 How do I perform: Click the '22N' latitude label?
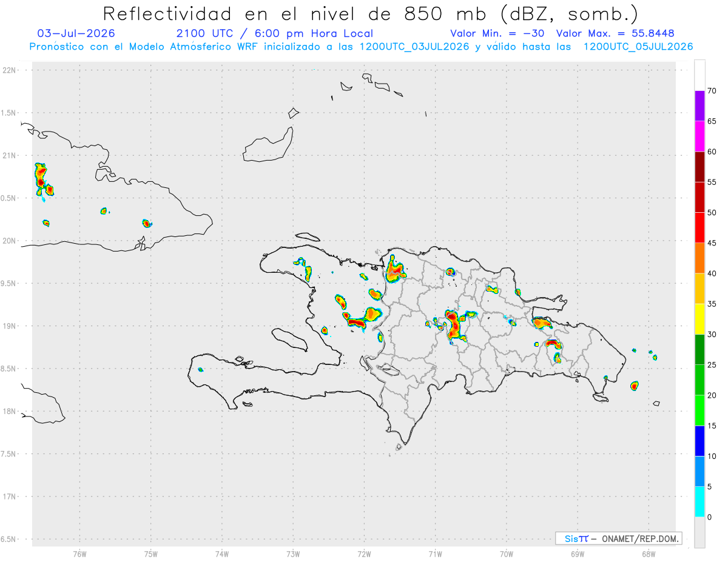[10, 70]
